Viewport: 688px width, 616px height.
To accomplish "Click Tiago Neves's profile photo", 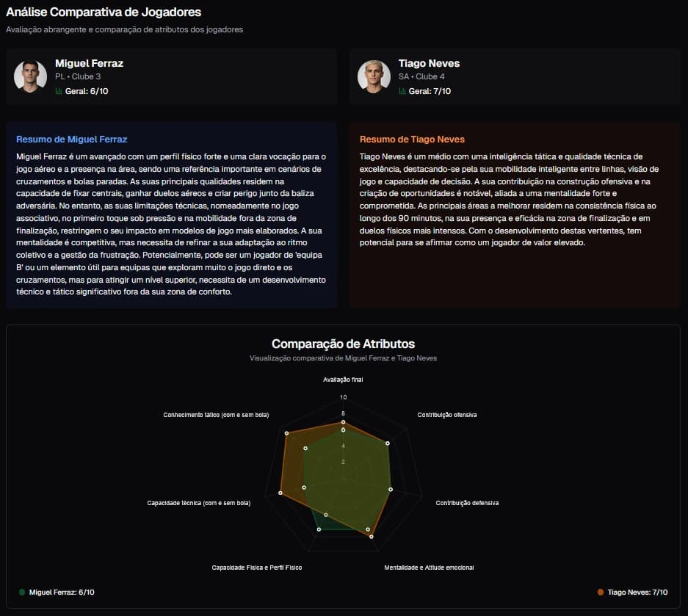I will pyautogui.click(x=374, y=76).
